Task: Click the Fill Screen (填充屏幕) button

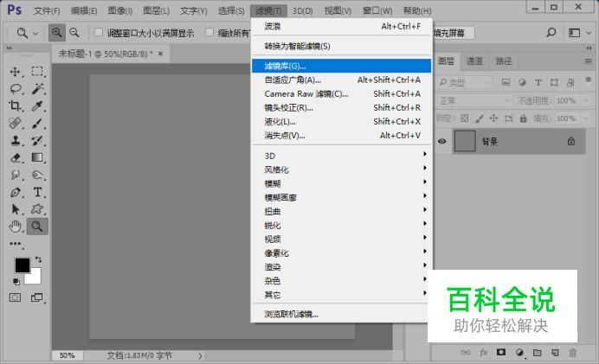Action: click(x=454, y=33)
